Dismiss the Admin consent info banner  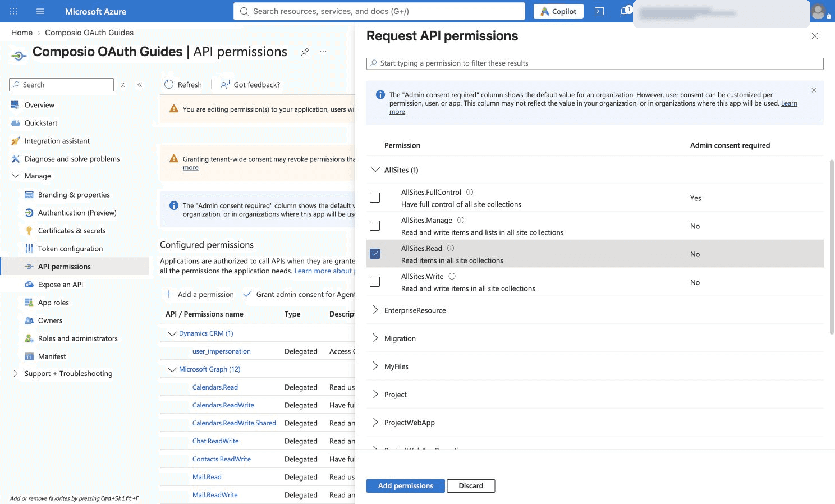[x=814, y=90]
